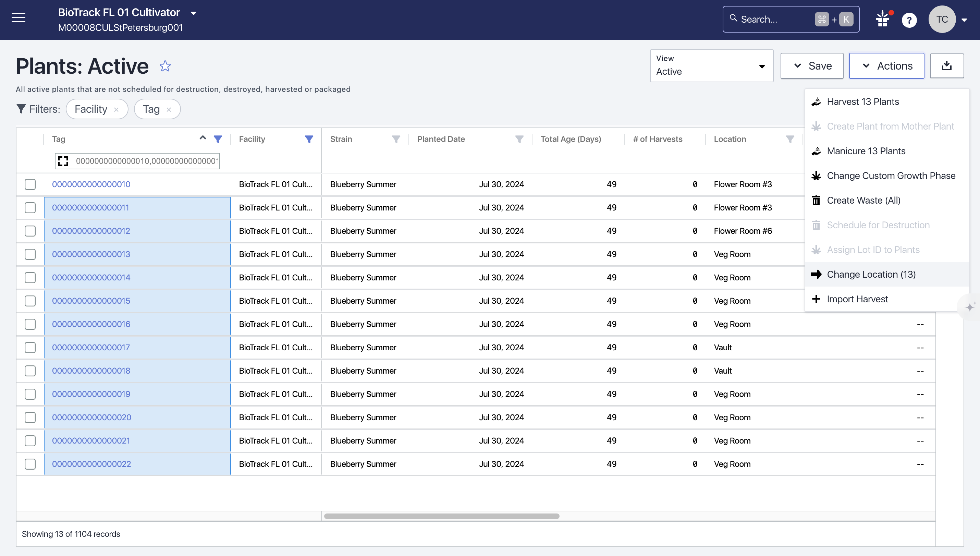Screen dimensions: 980x556
Task: Click 'Showing 13 of 1104 records' text
Action: (x=71, y=534)
